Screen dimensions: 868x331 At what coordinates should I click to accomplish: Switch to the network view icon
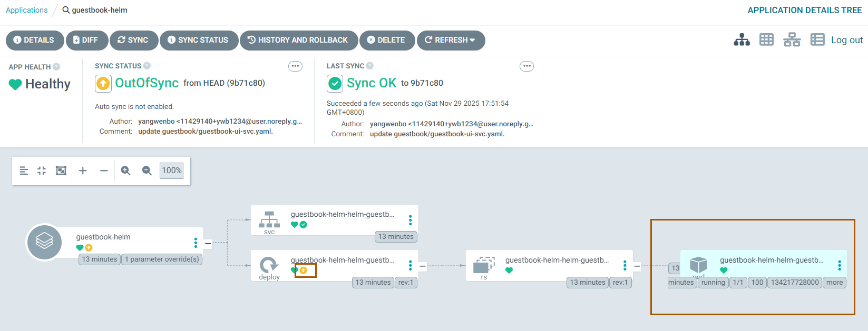792,40
